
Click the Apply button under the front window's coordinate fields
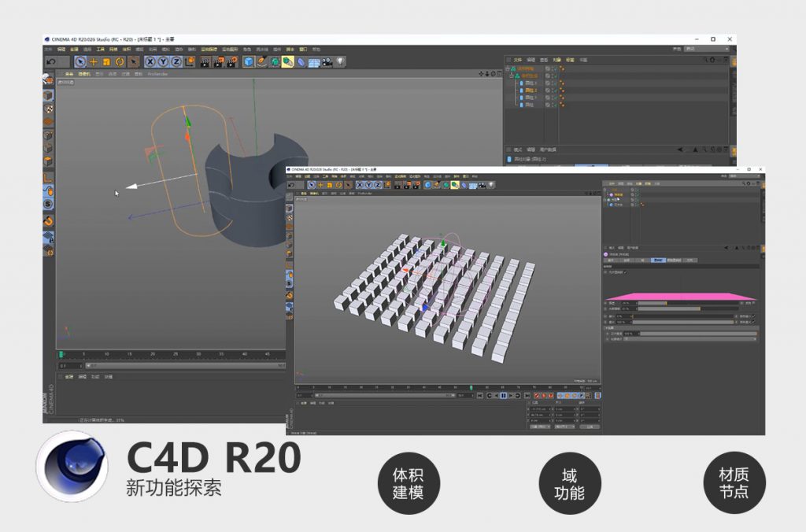pos(590,427)
